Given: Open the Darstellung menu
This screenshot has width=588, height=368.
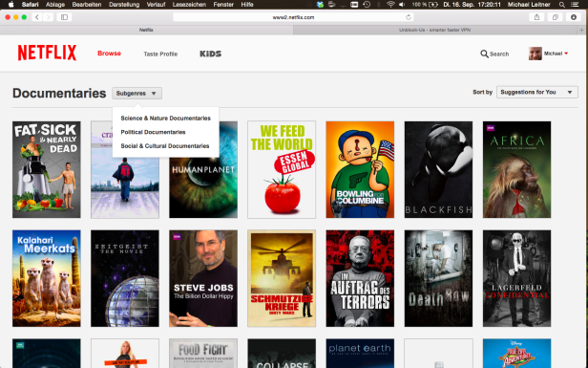Looking at the screenshot, I should 124,5.
